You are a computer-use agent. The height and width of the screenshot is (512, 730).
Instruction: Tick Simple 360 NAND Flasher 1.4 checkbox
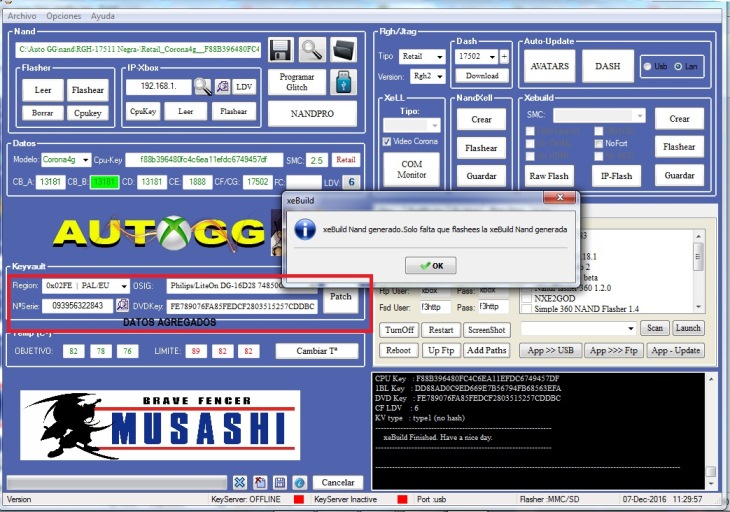point(527,309)
